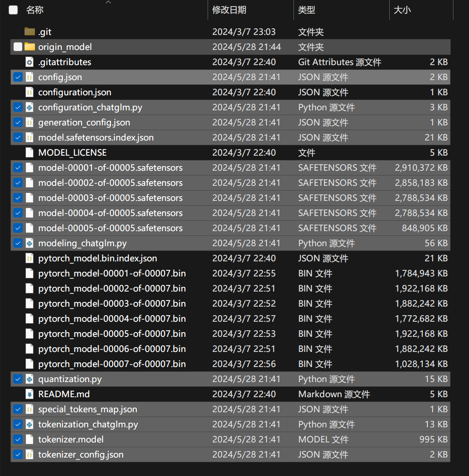
Task: Sort by the 修改日期 column header
Action: pos(229,10)
